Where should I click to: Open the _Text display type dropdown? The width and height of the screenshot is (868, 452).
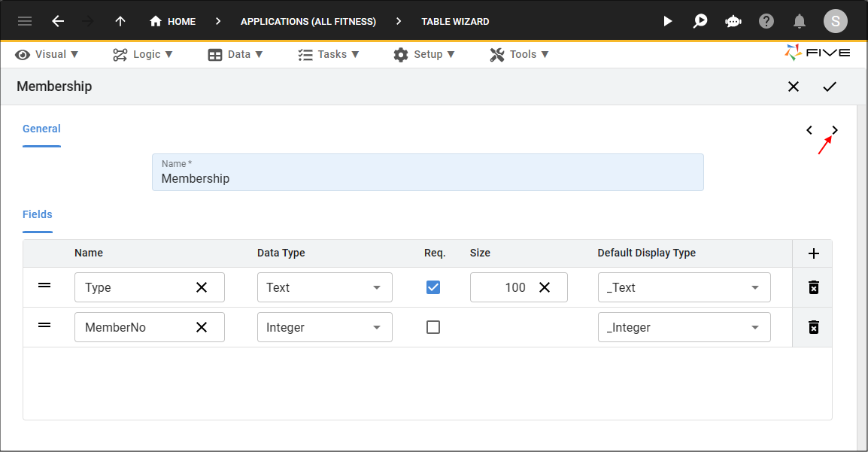point(684,287)
